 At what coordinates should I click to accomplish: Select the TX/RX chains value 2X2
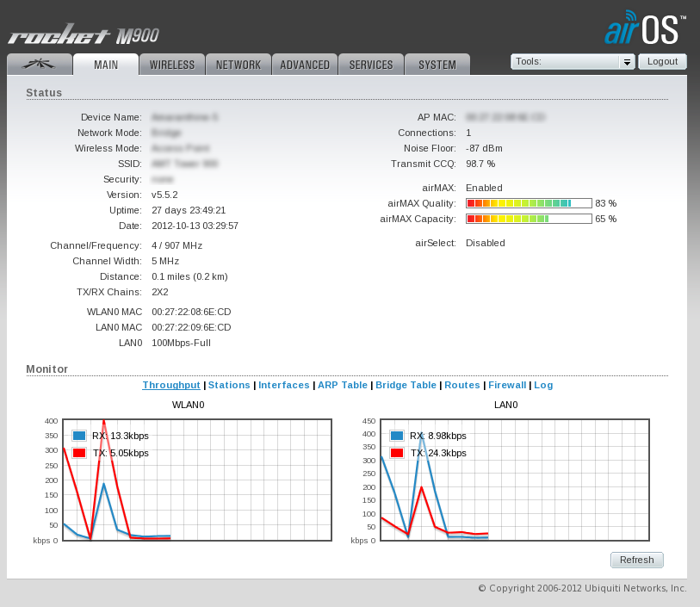(x=160, y=292)
